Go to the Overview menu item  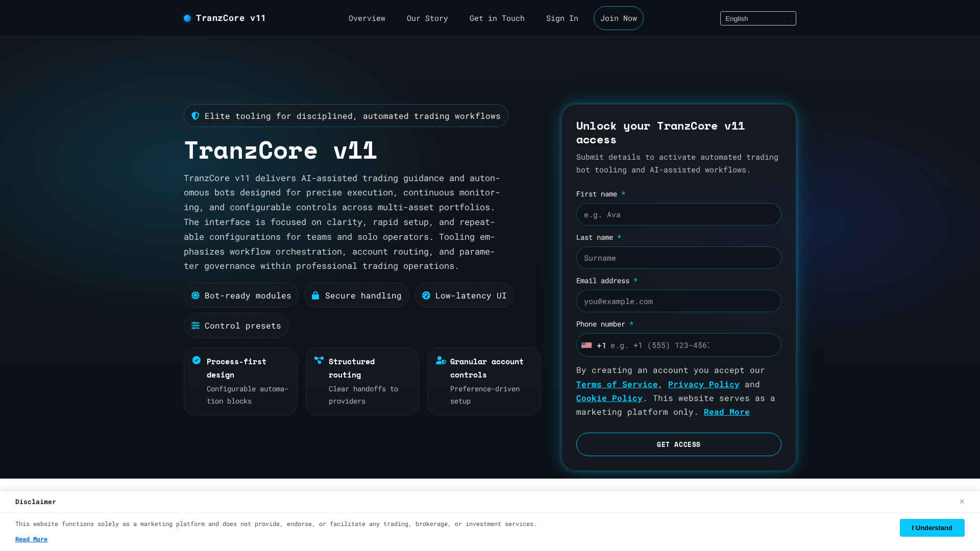click(367, 18)
